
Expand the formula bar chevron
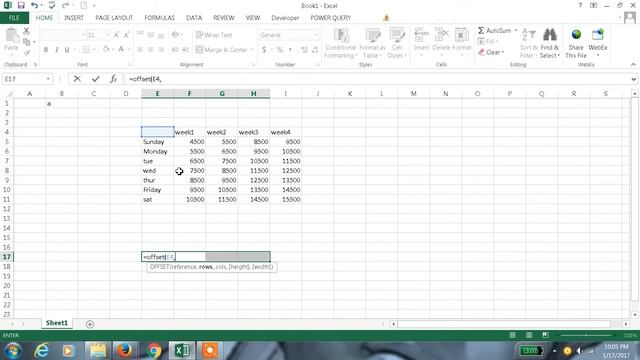[x=633, y=79]
